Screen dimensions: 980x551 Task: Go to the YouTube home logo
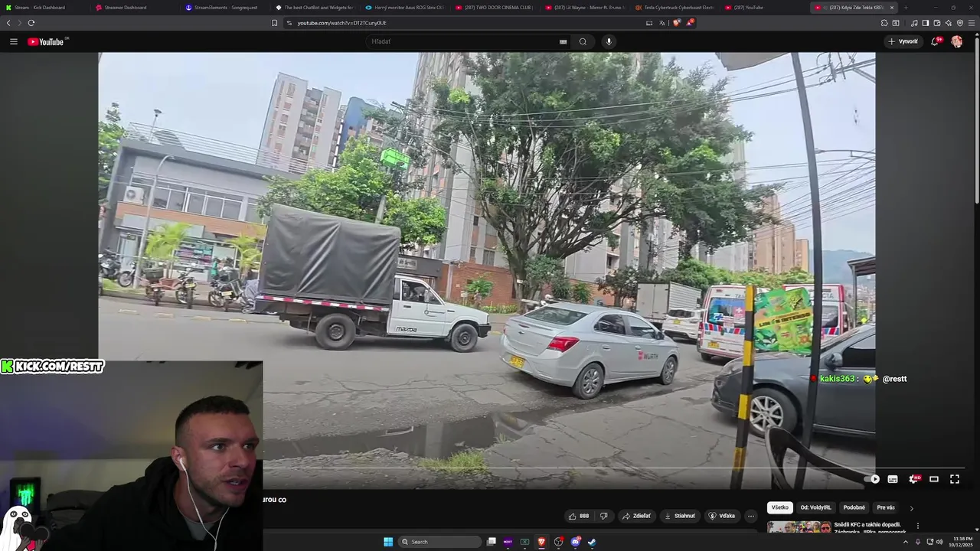tap(47, 41)
